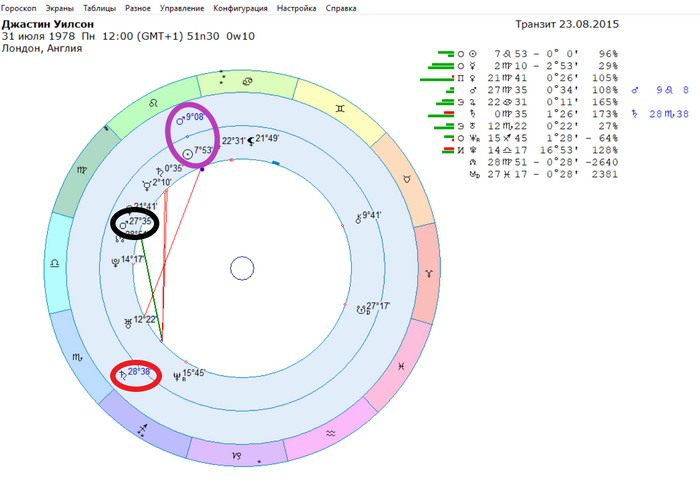Click the North Node row showing -2640
This screenshot has width=700, height=486.
coord(544,162)
